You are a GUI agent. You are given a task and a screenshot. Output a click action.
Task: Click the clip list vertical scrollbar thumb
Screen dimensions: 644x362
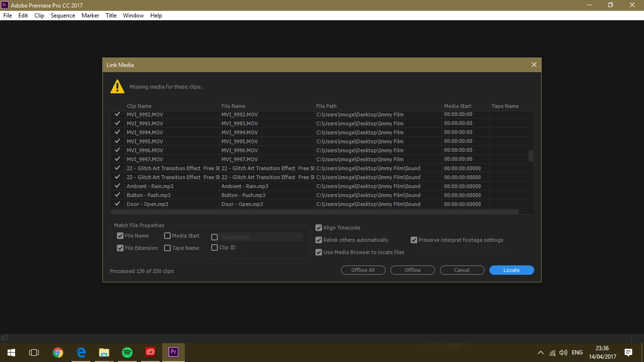(531, 156)
